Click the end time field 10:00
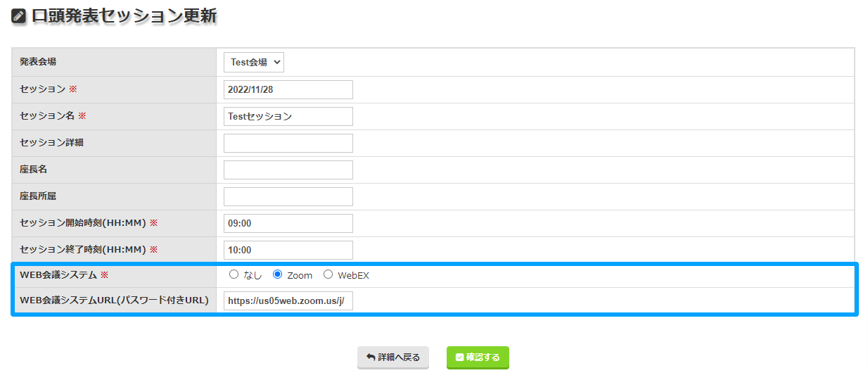 coord(288,251)
